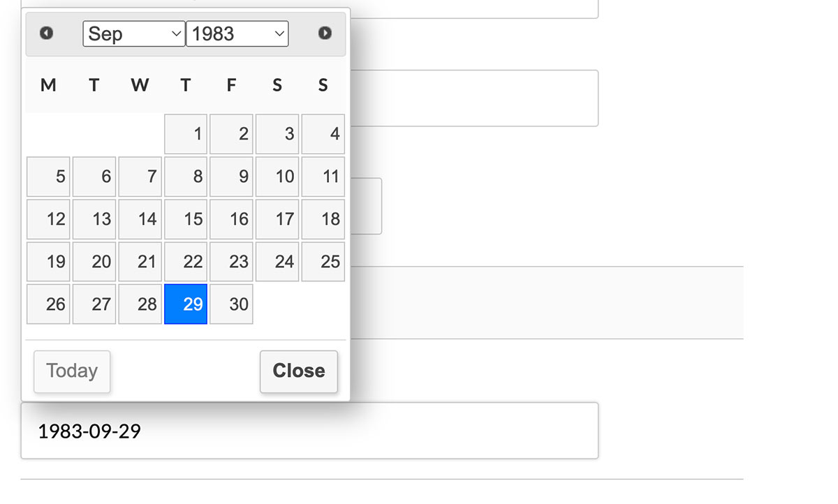Image resolution: width=838 pixels, height=504 pixels.
Task: Click the date input showing 1983-09-29
Action: click(x=310, y=431)
